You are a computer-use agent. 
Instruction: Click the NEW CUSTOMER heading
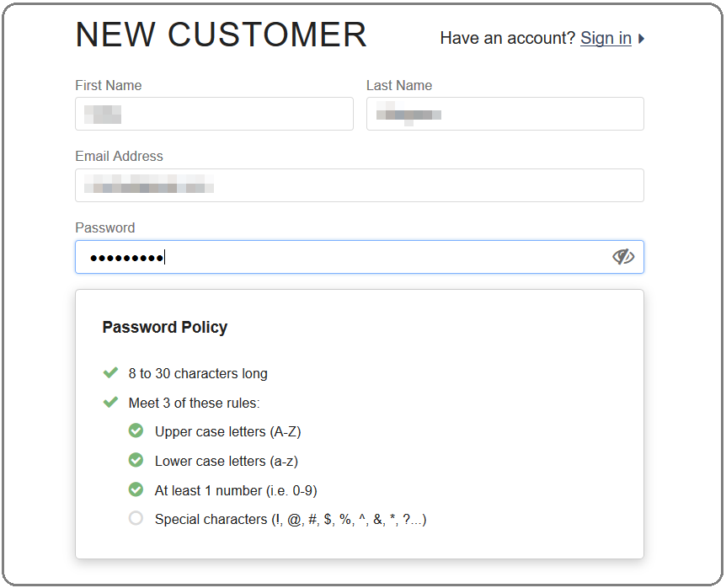pyautogui.click(x=222, y=35)
